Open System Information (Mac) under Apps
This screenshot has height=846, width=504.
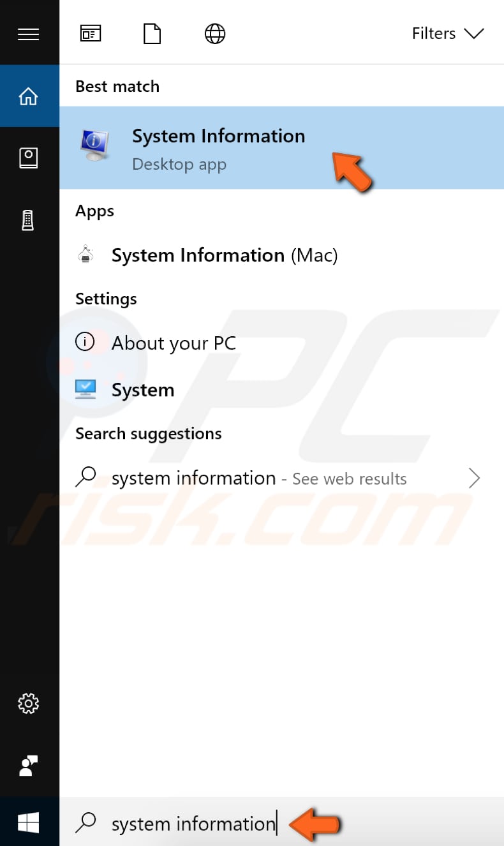[x=225, y=255]
